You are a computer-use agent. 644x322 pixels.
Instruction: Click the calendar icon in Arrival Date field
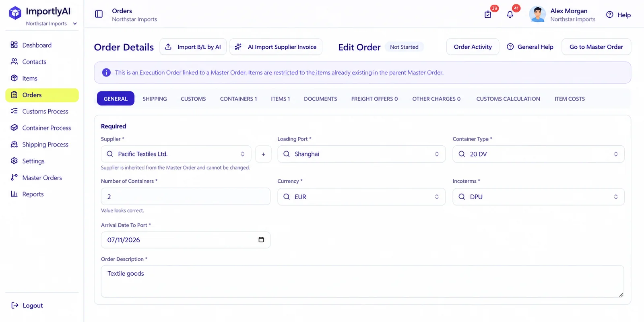pos(261,240)
